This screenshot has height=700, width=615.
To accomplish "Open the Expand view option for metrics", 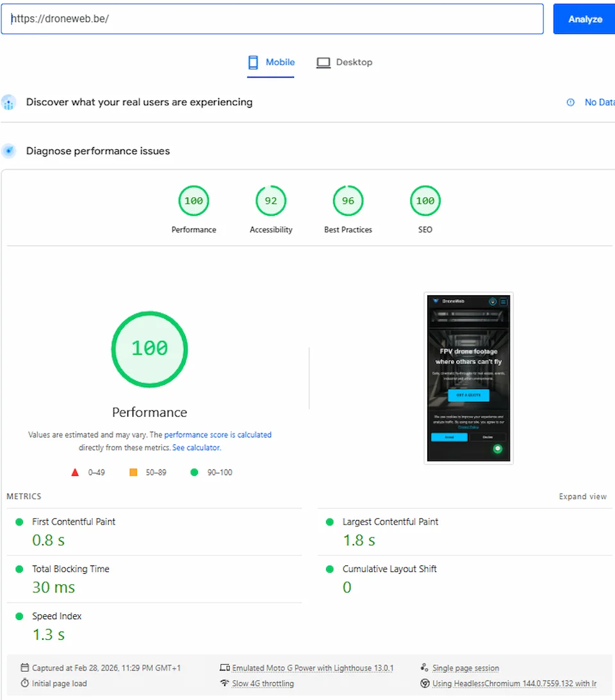I will coord(582,496).
